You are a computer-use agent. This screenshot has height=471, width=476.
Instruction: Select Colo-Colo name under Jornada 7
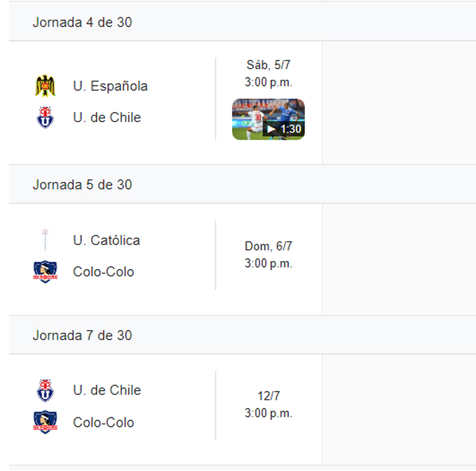pos(103,422)
